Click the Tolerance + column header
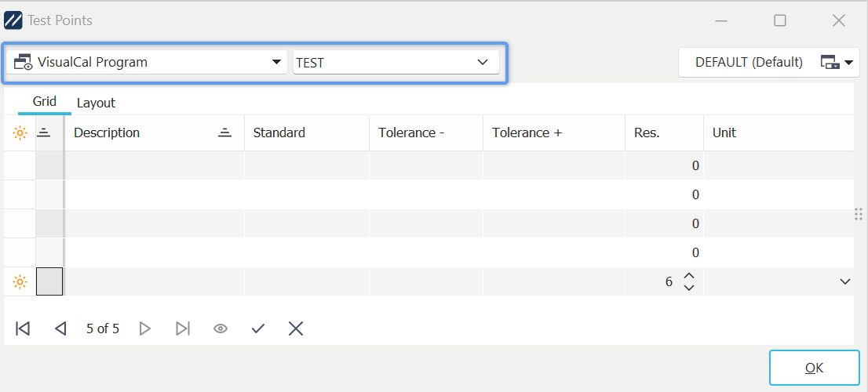The image size is (868, 392). pyautogui.click(x=554, y=132)
